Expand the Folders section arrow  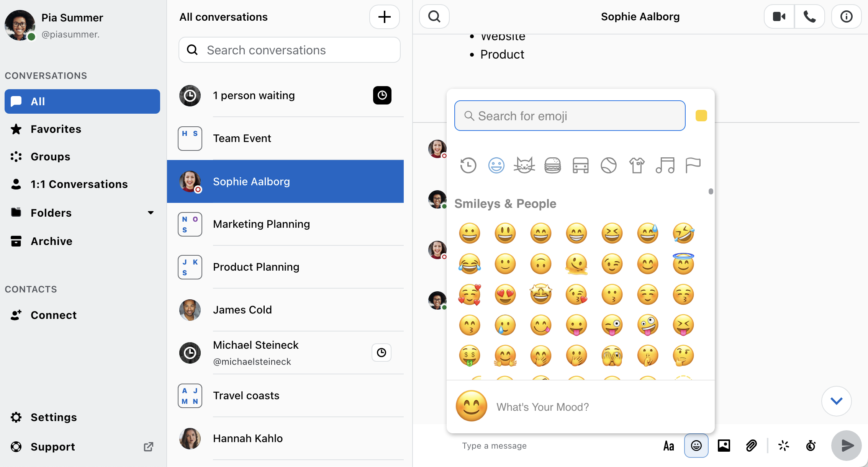pyautogui.click(x=151, y=213)
